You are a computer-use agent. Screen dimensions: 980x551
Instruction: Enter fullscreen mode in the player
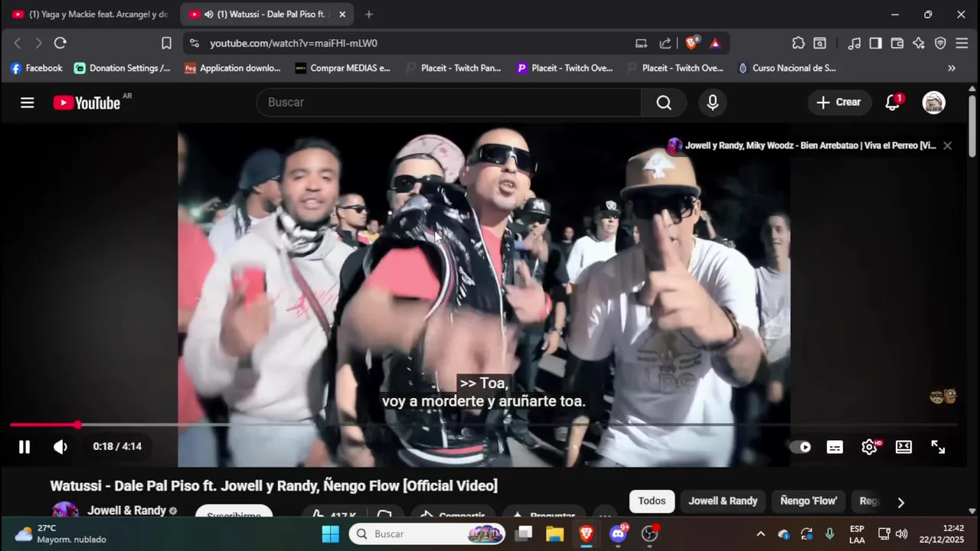(x=938, y=447)
